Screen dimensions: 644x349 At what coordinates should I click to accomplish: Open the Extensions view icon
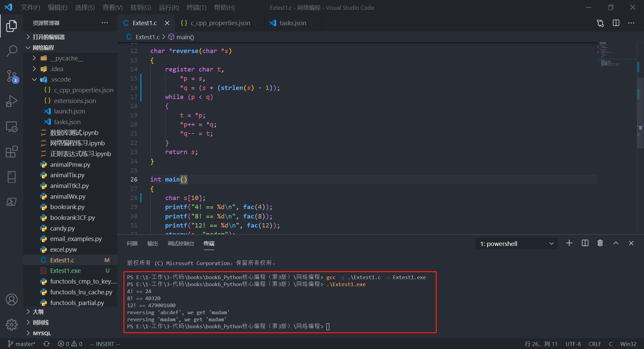11,152
